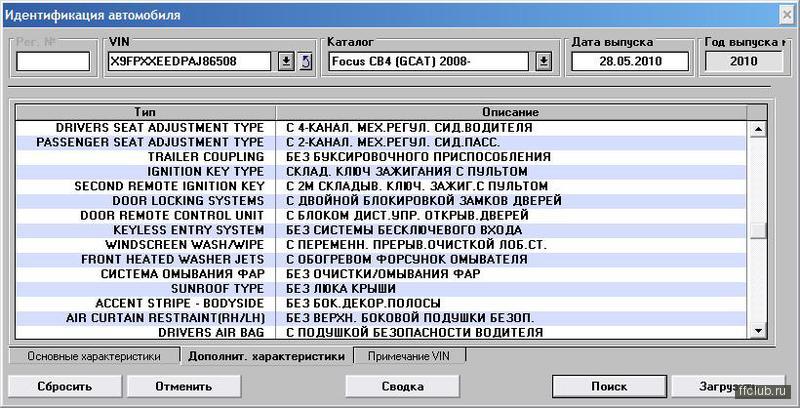Image resolution: width=800 pixels, height=408 pixels.
Task: Click the Описание column header
Action: 511,112
